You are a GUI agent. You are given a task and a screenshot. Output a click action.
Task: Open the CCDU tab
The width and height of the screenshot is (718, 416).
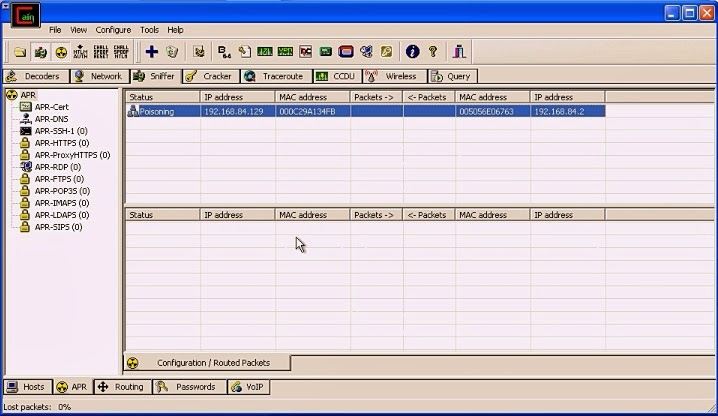337,77
